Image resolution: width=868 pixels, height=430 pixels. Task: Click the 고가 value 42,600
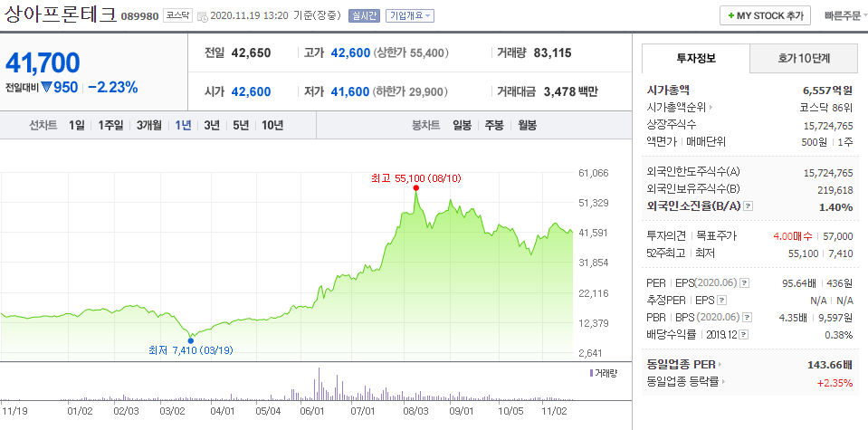pyautogui.click(x=350, y=53)
